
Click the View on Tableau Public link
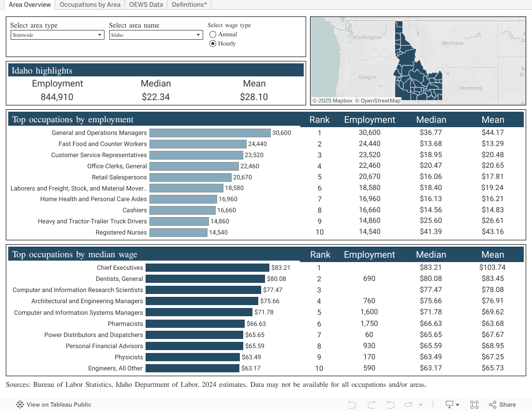(x=59, y=405)
